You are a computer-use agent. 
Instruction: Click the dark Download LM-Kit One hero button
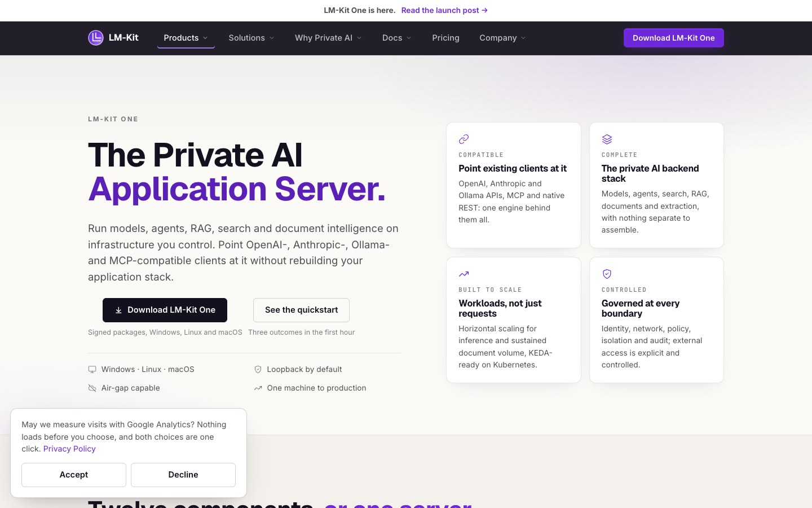pos(165,310)
